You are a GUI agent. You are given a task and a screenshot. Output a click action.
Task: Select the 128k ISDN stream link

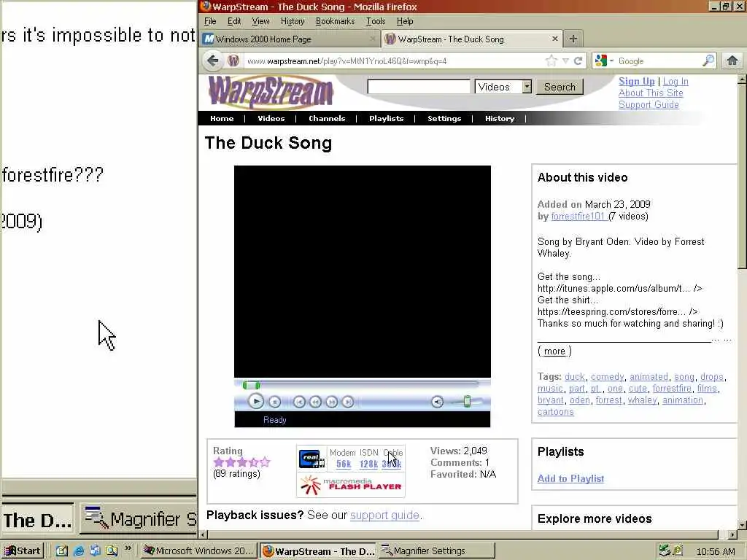point(368,464)
